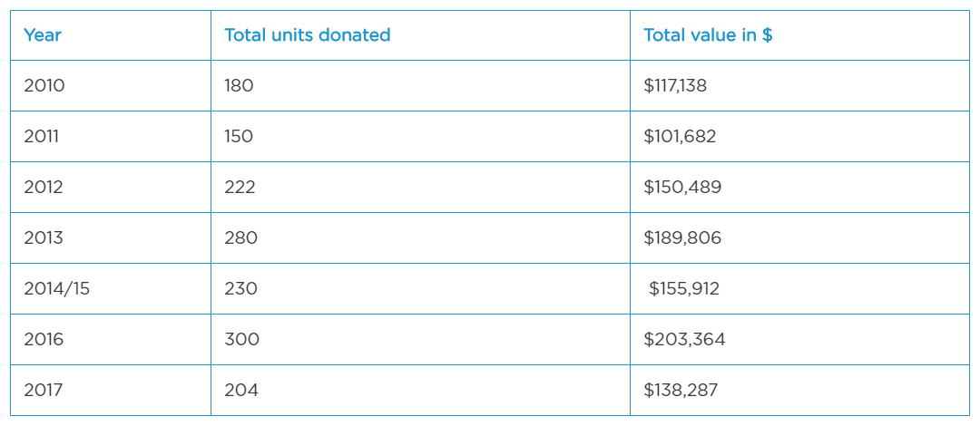This screenshot has height=426, width=980.
Task: Click the $189,806 total value
Action: coord(682,238)
